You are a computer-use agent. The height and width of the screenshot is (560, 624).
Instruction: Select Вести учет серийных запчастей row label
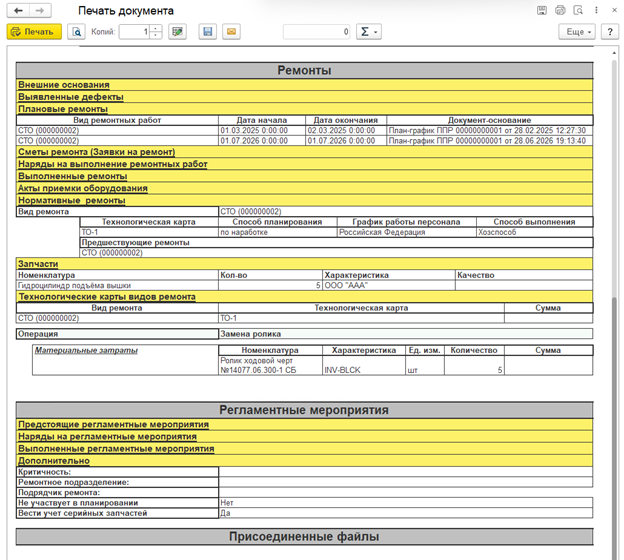coord(117,513)
